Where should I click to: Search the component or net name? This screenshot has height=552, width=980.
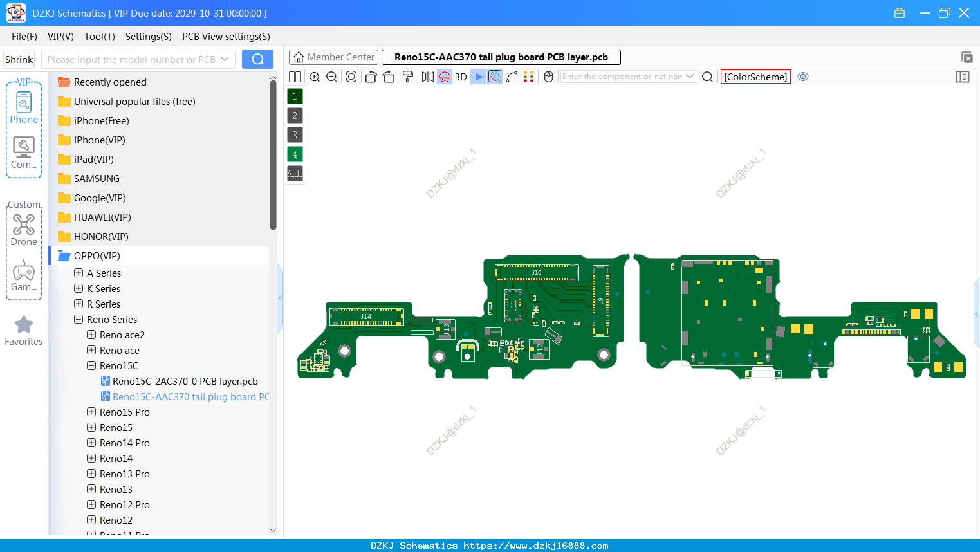point(707,77)
